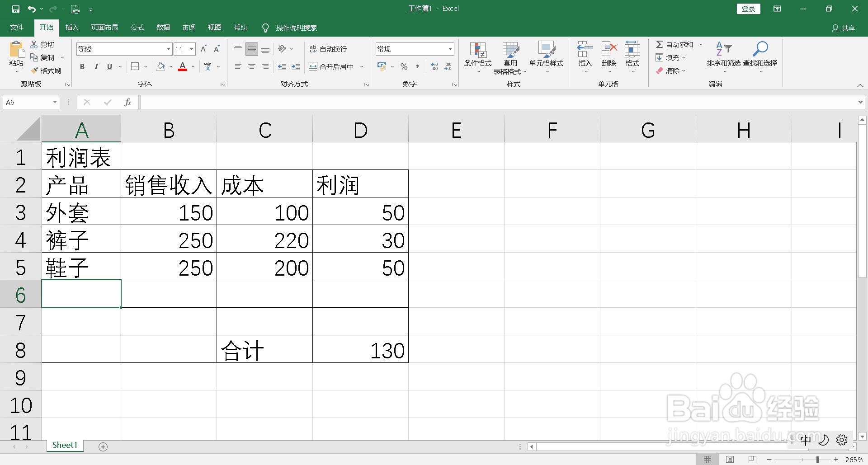Click the 登录 sign-in button
This screenshot has height=465, width=868.
[x=748, y=9]
